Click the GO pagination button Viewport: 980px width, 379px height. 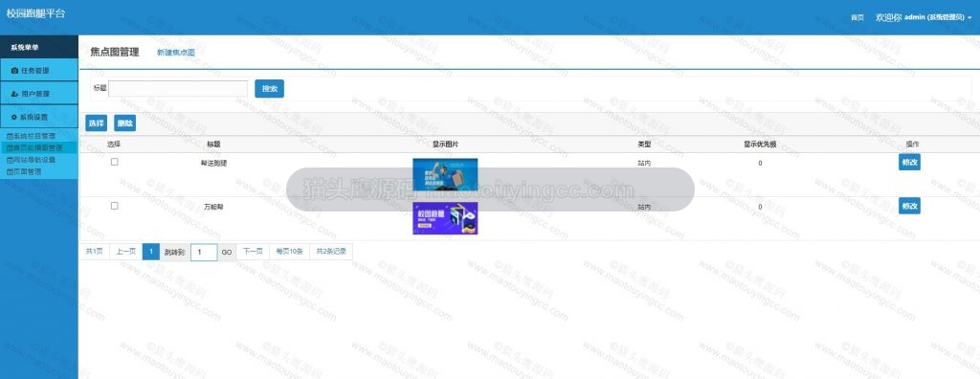226,252
